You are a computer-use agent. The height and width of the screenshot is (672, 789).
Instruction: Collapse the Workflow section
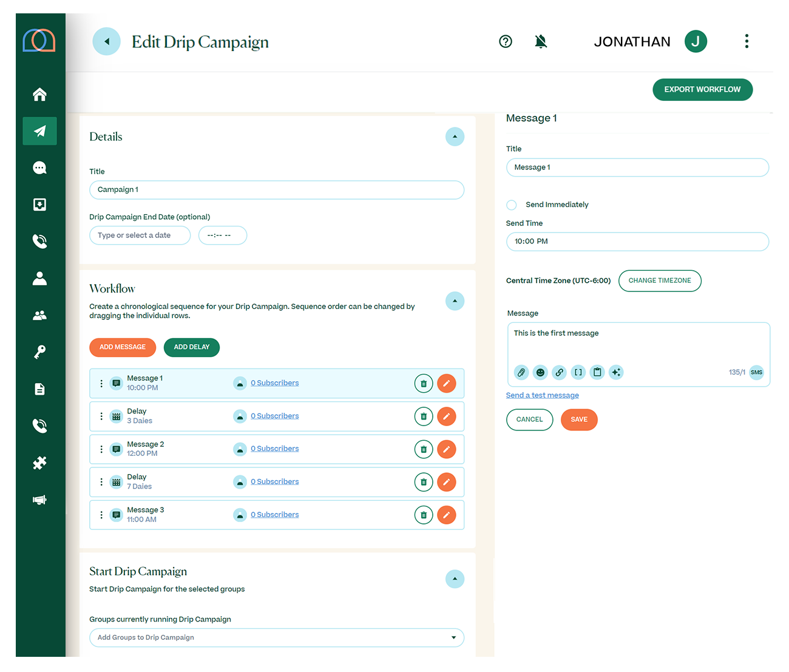pyautogui.click(x=455, y=301)
